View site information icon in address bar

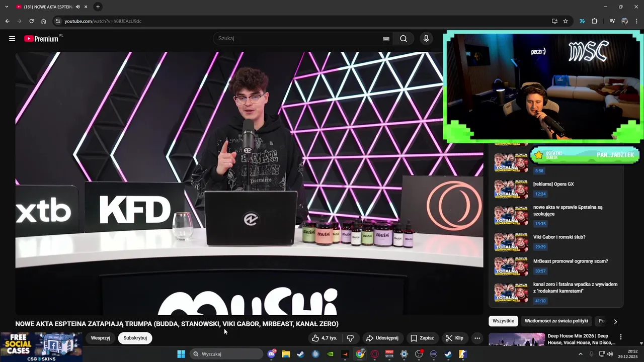(x=58, y=21)
